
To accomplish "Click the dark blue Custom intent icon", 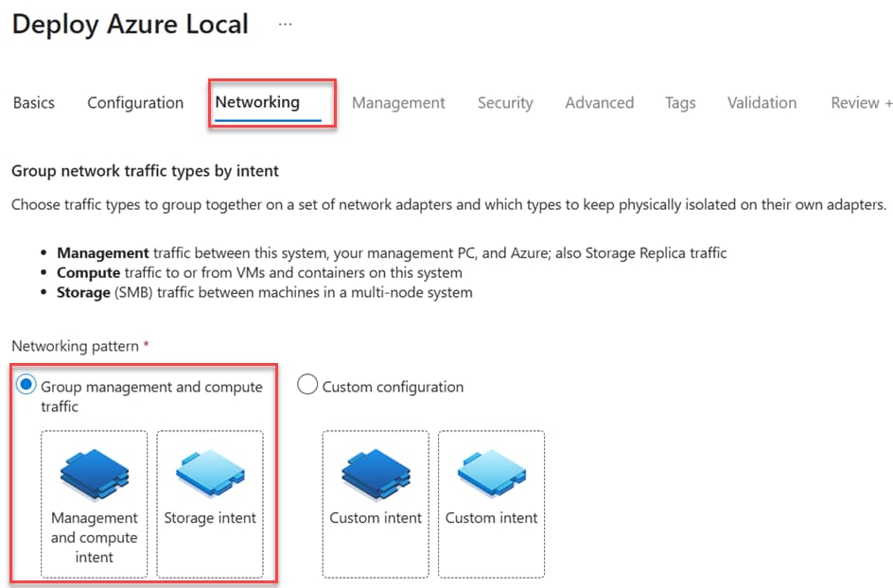I will coord(376,475).
